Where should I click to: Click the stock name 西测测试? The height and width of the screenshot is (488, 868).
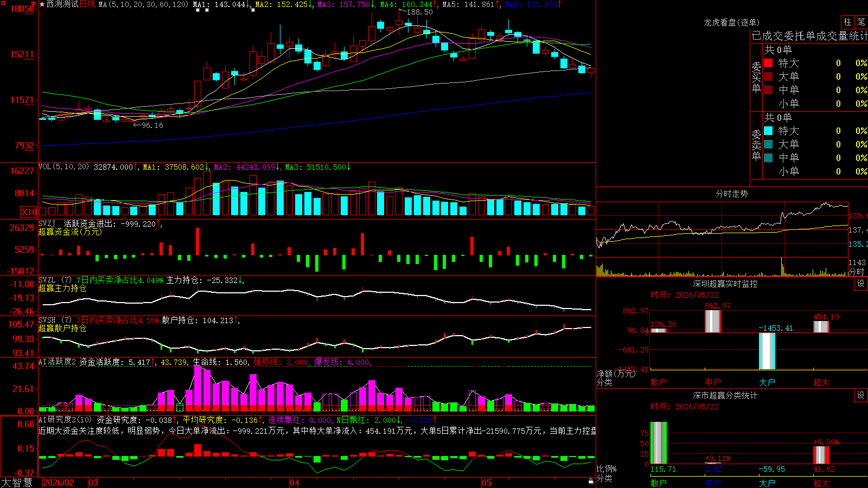(x=62, y=4)
